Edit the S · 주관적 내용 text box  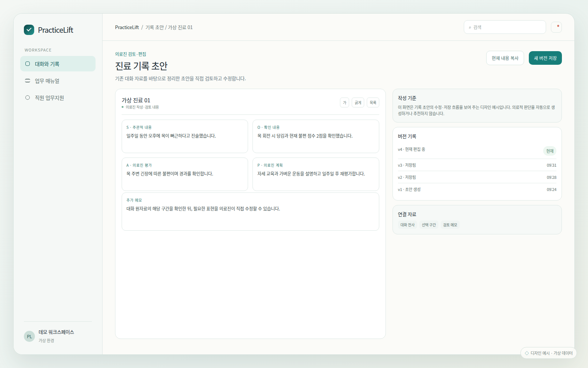(185, 136)
